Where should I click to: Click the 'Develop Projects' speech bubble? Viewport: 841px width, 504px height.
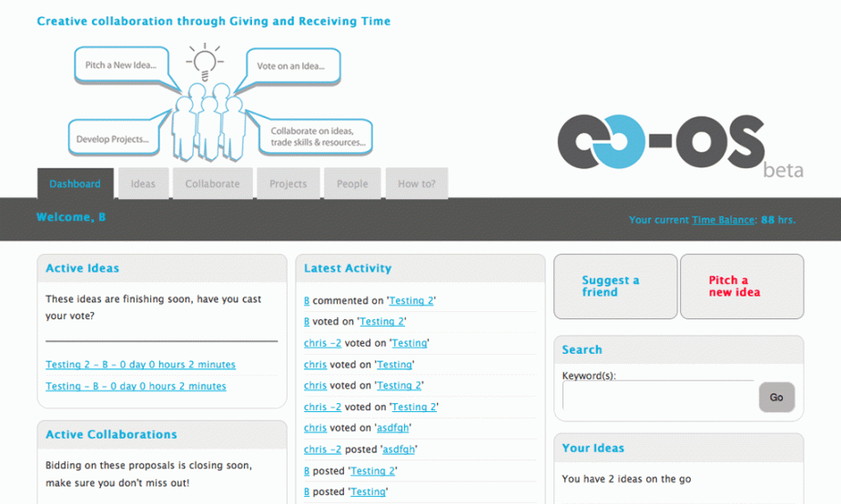pos(113,139)
